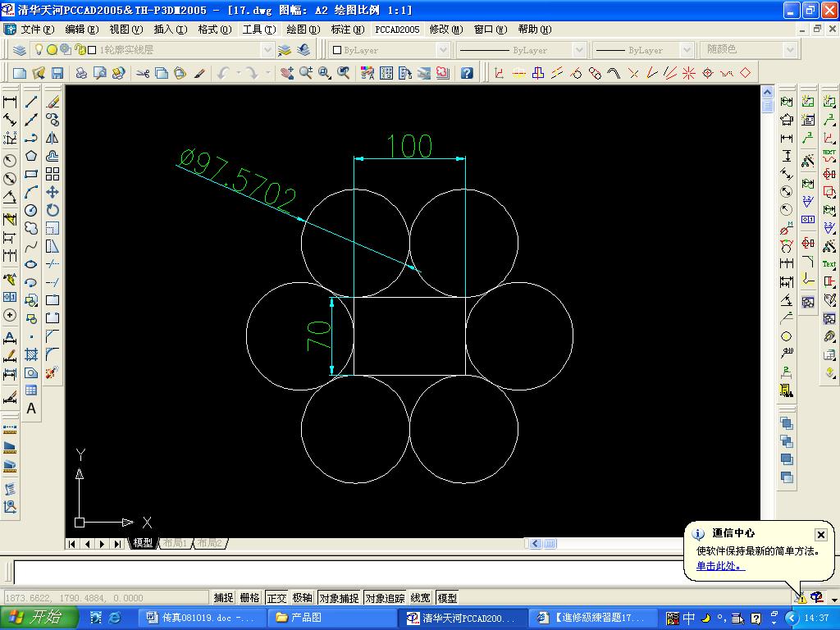Select the Erase modify tool
This screenshot has height=630, width=840.
point(52,102)
